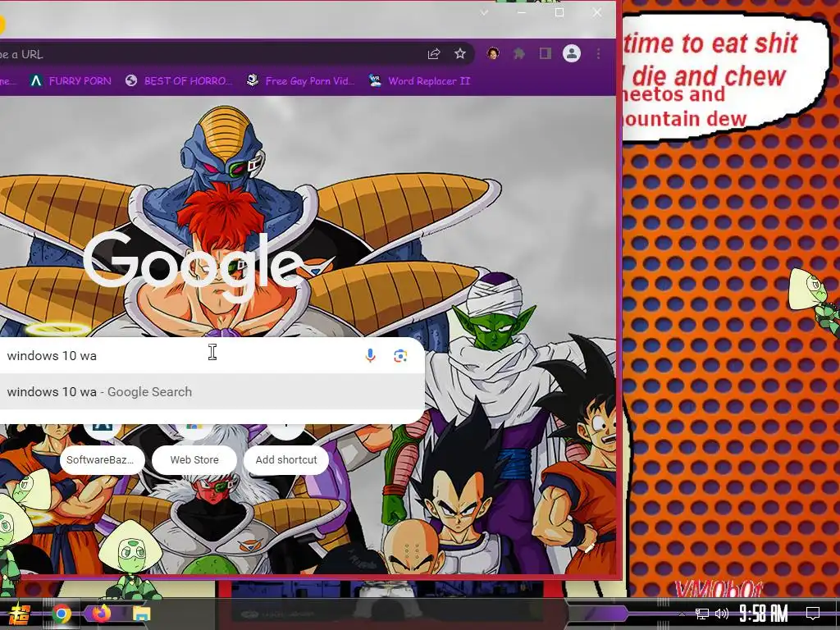
Task: Maximize the Chrome window
Action: click(559, 12)
